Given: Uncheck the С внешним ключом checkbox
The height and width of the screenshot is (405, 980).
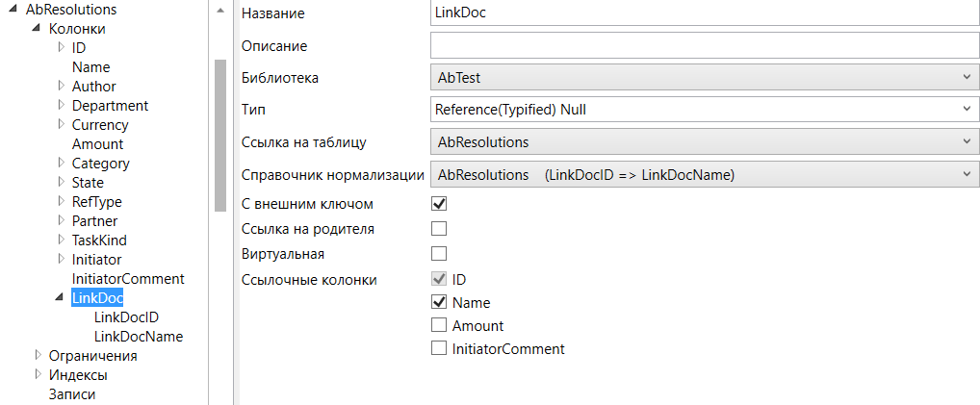Looking at the screenshot, I should [439, 204].
